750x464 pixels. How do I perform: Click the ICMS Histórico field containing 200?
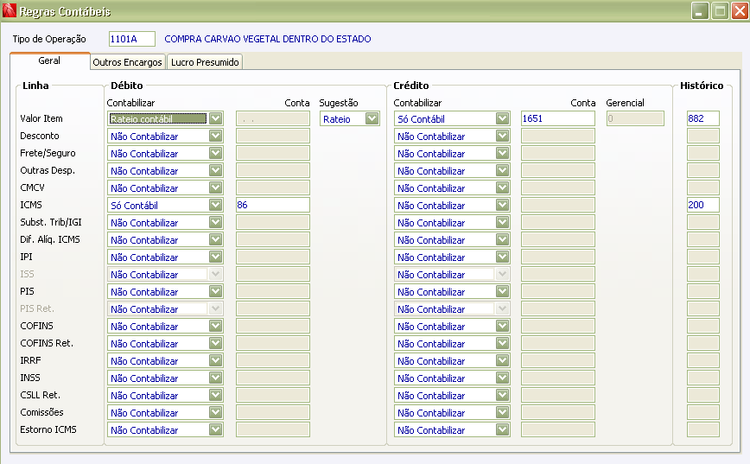pyautogui.click(x=703, y=205)
